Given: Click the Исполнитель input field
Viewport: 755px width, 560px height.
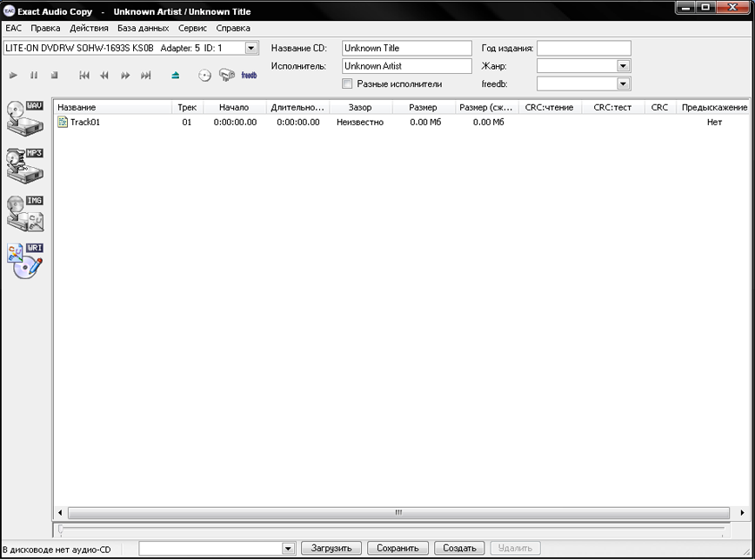Looking at the screenshot, I should point(407,66).
